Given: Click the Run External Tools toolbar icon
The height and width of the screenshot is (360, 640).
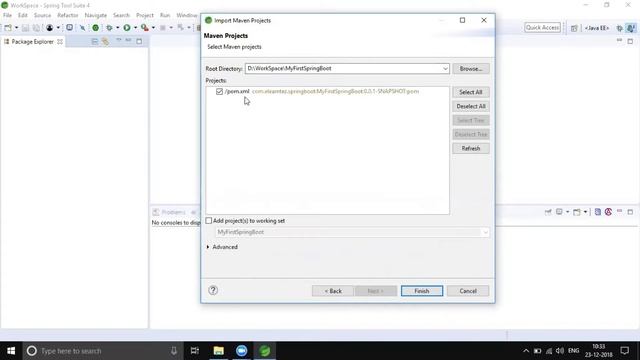Looking at the screenshot, I should [x=144, y=28].
